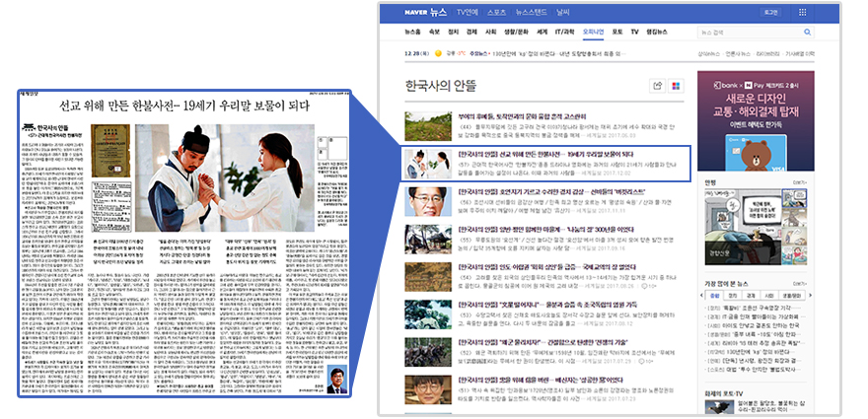This screenshot has width=868, height=419.
Task: Open article 배신자는 성공한 黨이었다 headline
Action: 541,381
